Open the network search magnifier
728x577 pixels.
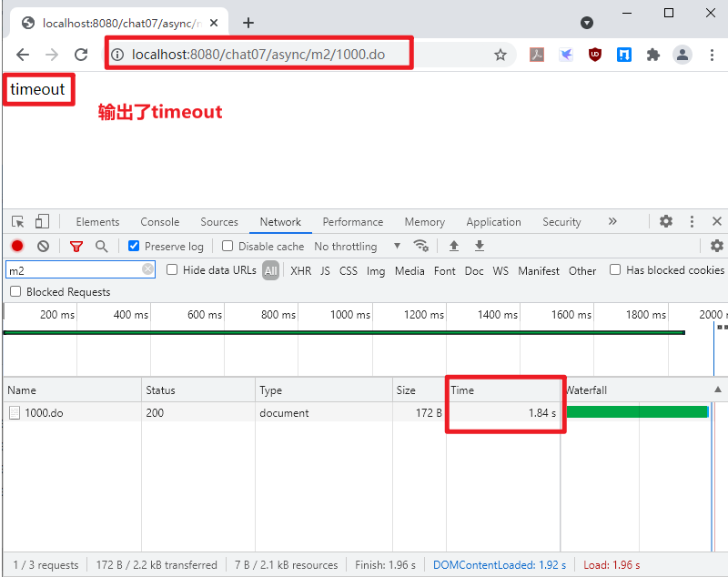102,246
